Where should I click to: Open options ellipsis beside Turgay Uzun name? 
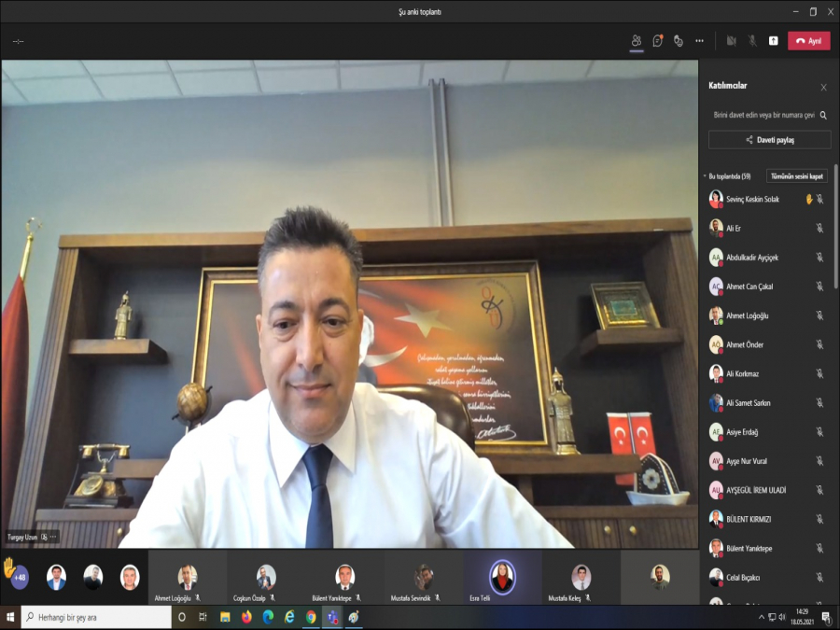pyautogui.click(x=53, y=537)
